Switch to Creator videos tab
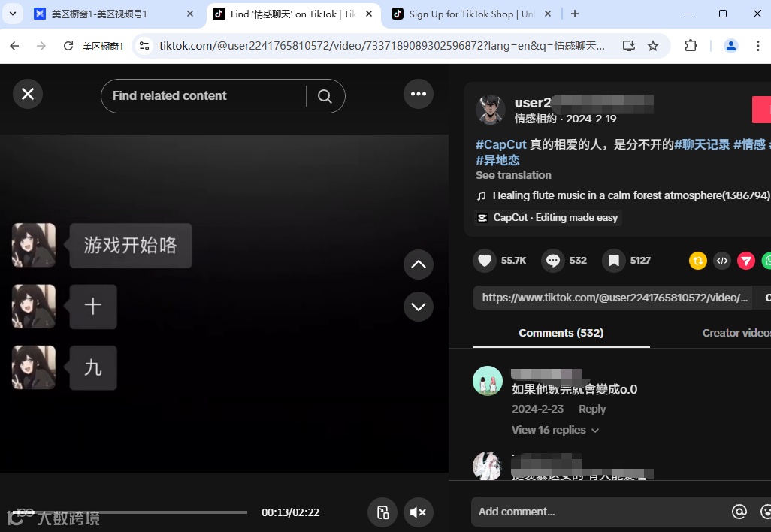This screenshot has height=532, width=771. 736,333
